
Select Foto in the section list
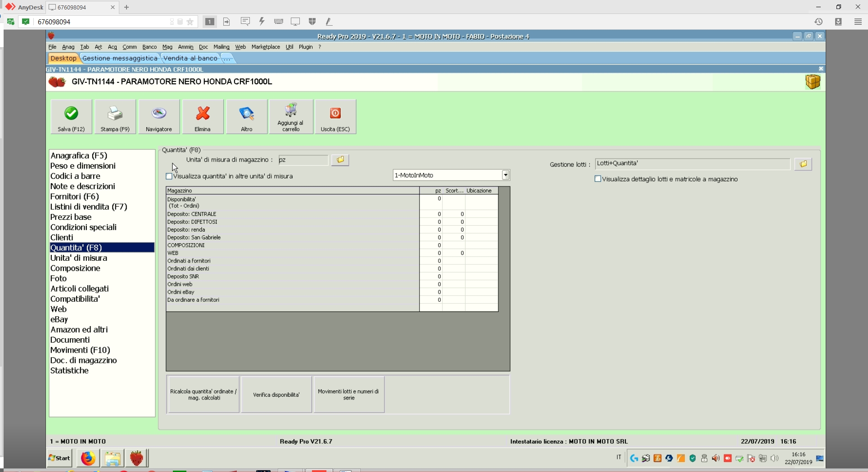pos(102,278)
